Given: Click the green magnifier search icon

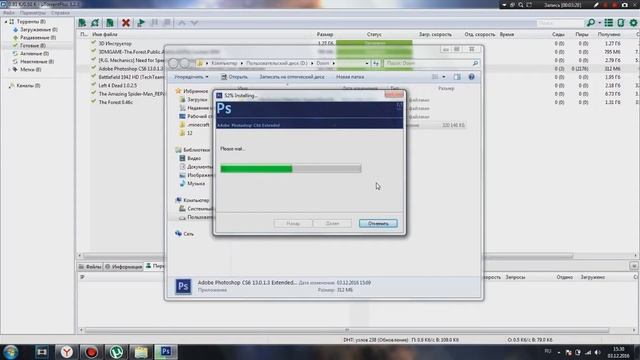Looking at the screenshot, I should tap(590, 23).
